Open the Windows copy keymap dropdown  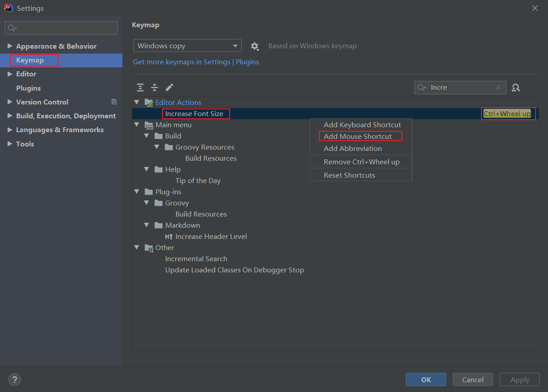[x=188, y=46]
